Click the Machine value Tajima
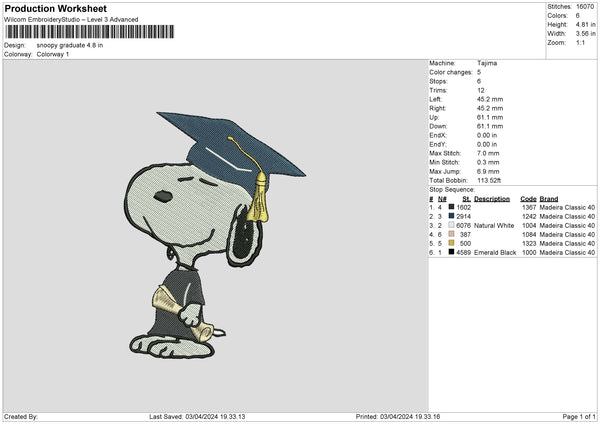 coord(487,63)
